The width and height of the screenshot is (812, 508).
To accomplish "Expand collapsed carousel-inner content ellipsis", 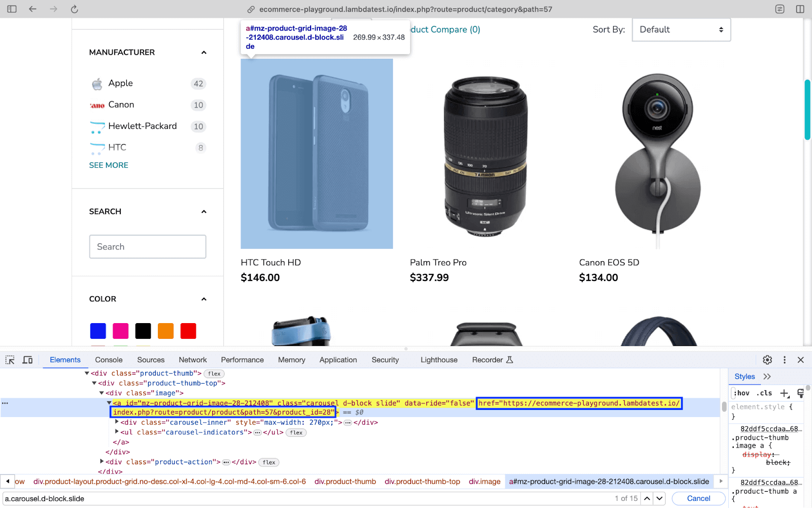I will tap(348, 423).
